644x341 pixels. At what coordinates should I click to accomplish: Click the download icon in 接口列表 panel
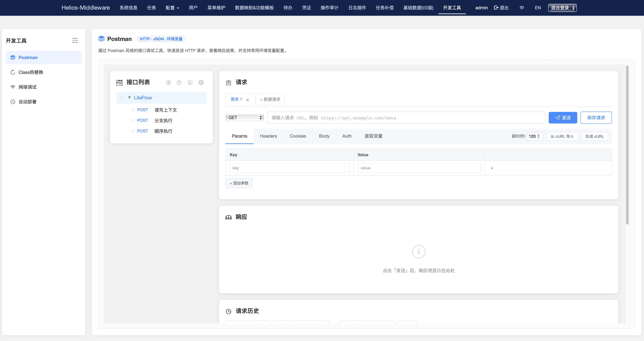tap(190, 82)
